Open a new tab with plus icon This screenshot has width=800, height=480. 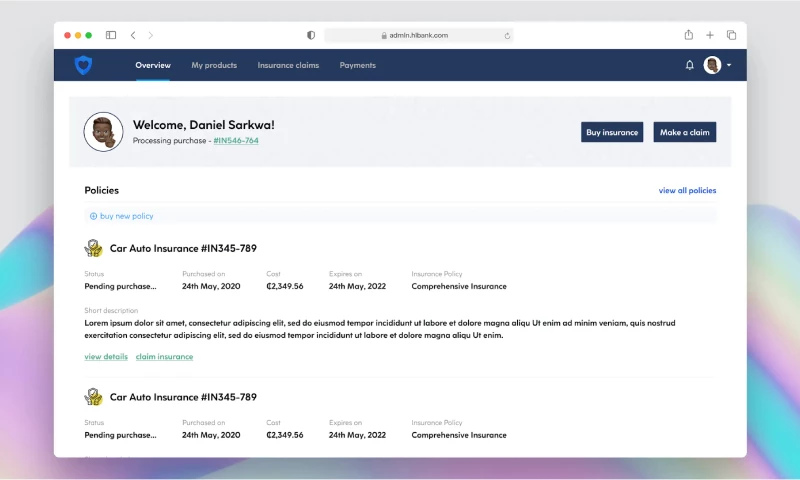tap(710, 35)
